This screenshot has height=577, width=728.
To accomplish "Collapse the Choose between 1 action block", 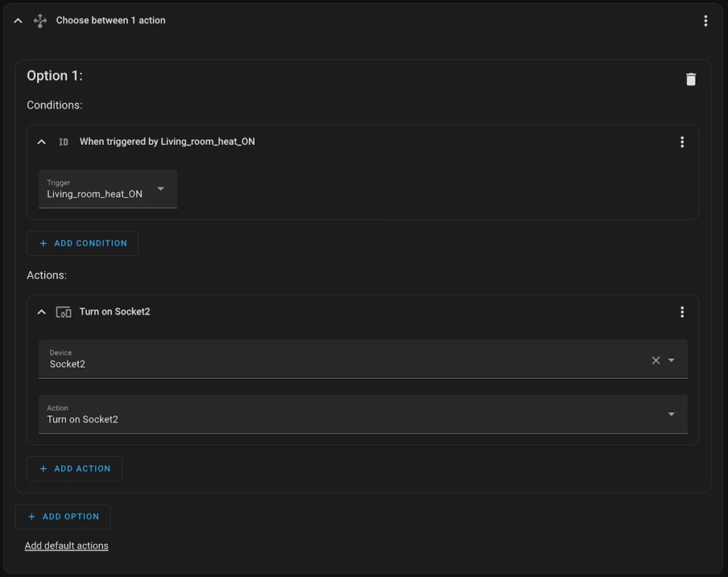I will (x=18, y=21).
